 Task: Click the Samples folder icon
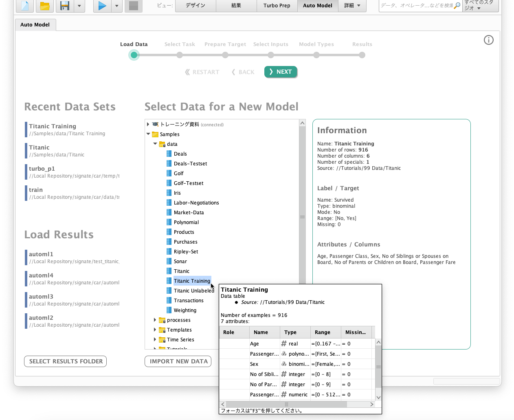(x=155, y=134)
